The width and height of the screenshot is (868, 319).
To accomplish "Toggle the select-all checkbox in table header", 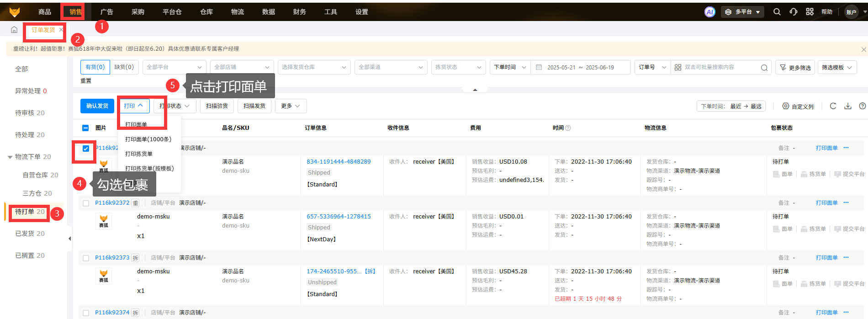I will (85, 128).
